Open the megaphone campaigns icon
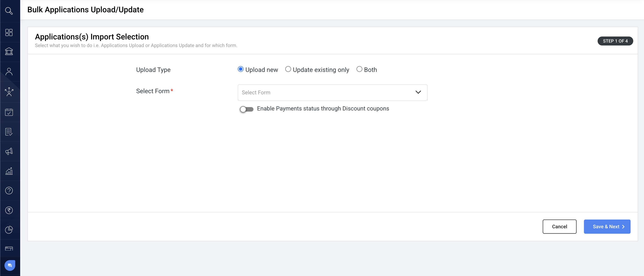 point(9,151)
